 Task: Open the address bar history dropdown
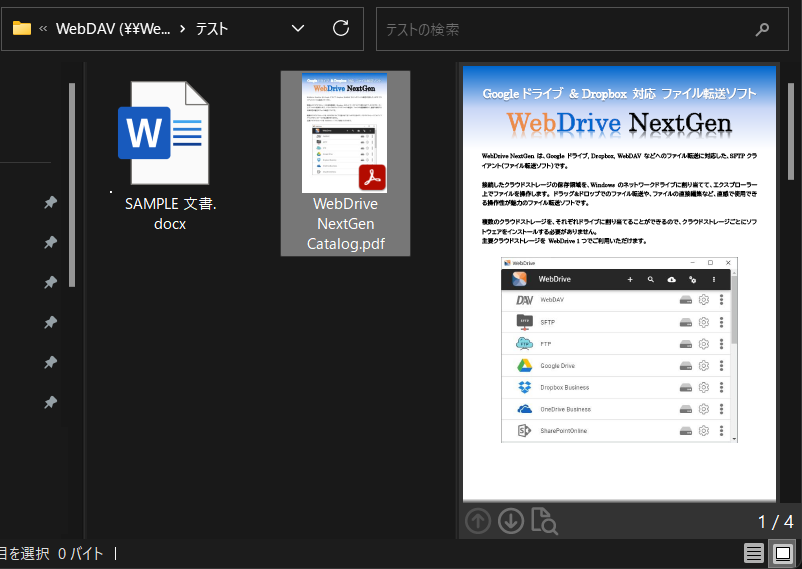click(x=297, y=29)
